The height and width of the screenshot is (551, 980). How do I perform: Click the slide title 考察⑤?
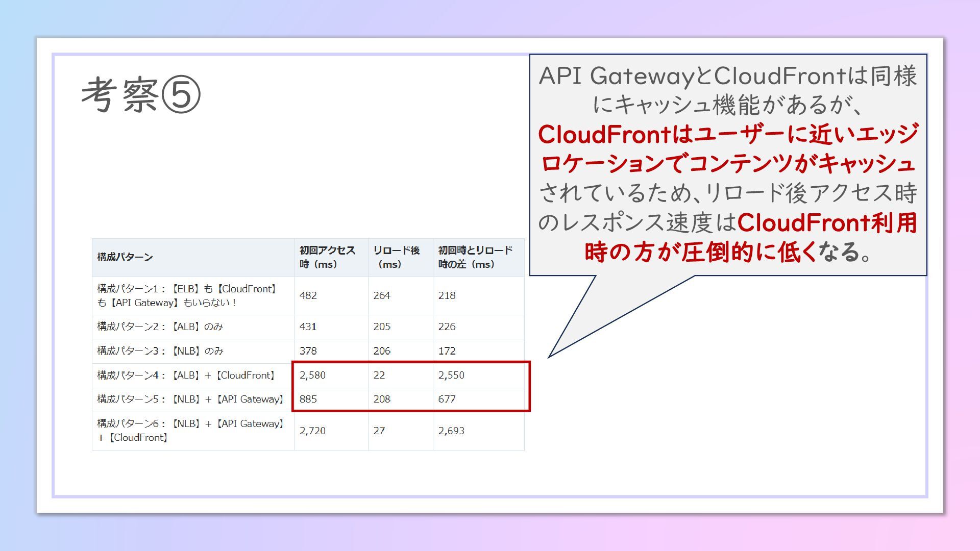pyautogui.click(x=140, y=95)
